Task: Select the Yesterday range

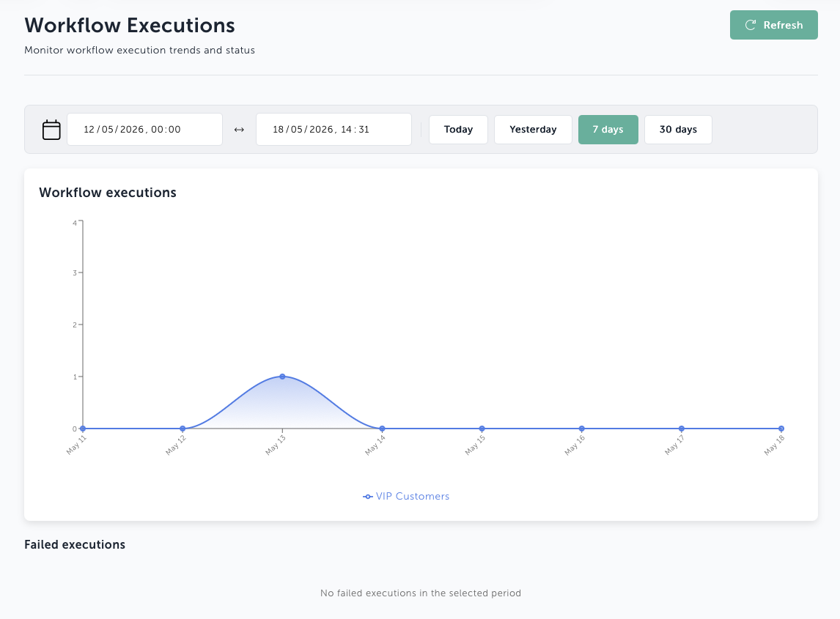Action: pyautogui.click(x=533, y=130)
